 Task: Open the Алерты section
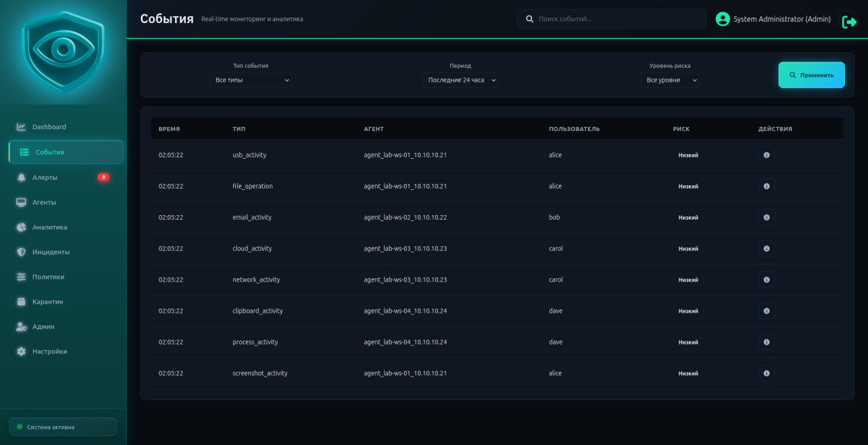pos(66,177)
